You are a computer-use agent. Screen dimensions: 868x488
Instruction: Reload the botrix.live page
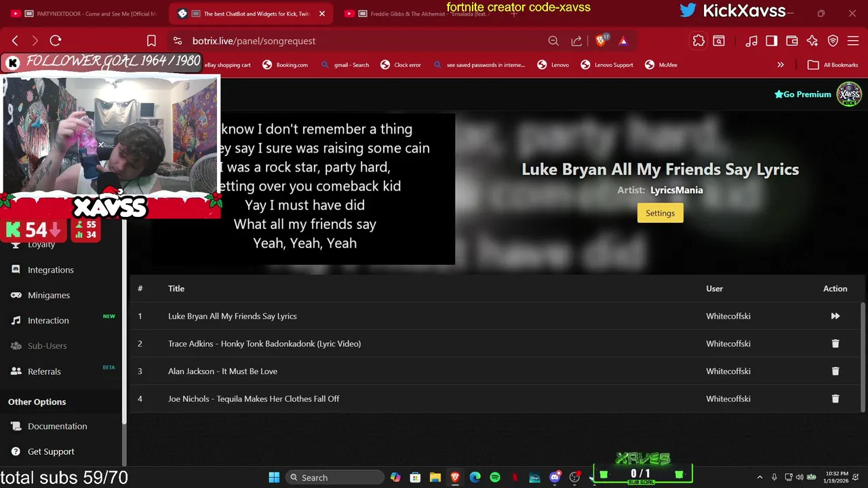56,41
